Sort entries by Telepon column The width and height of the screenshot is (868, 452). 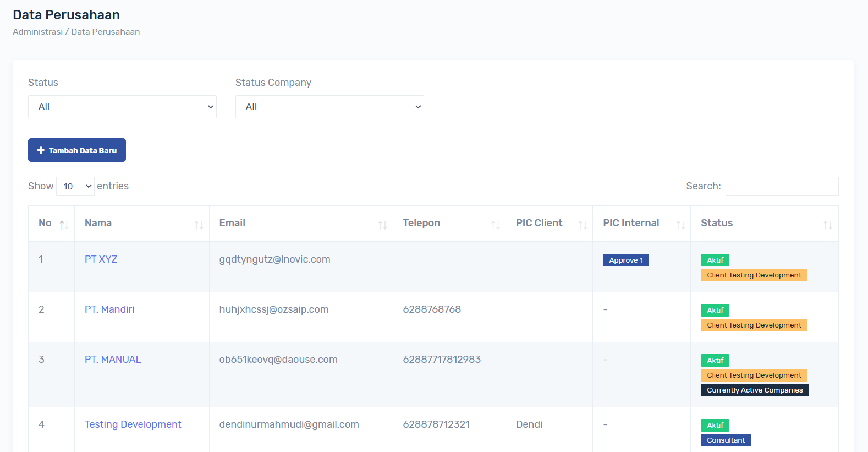pos(495,225)
